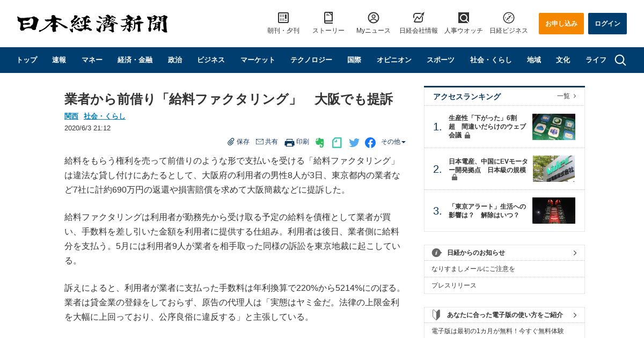Click thumbnail of 東京アラート ranking article
644x338 pixels.
click(x=554, y=210)
